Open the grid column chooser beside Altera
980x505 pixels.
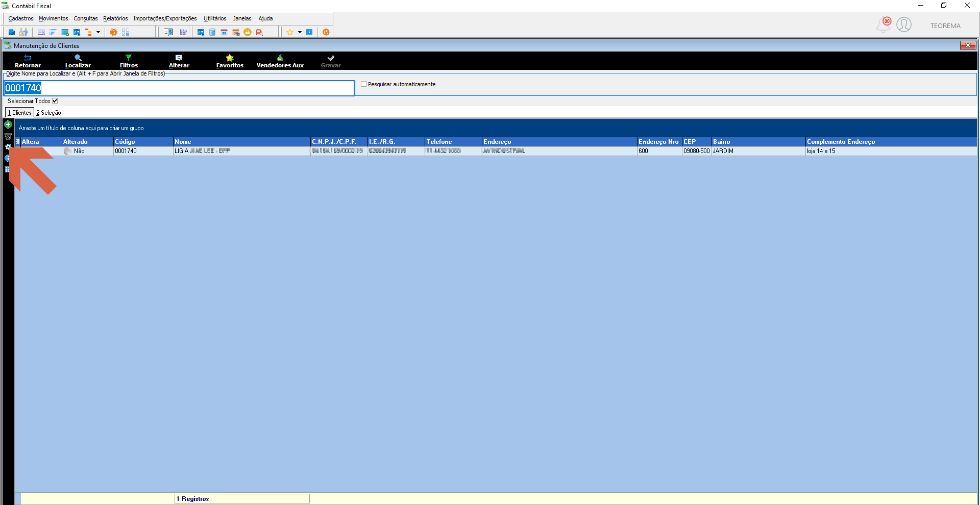point(18,142)
